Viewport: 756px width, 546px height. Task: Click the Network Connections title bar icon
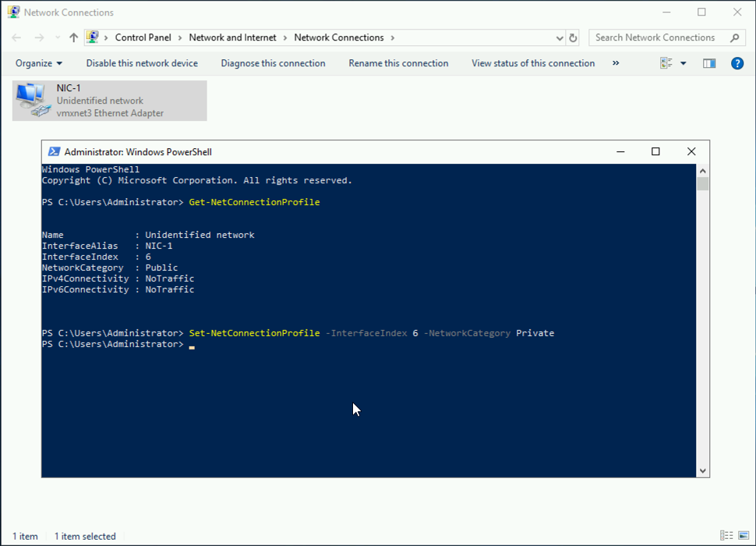[x=13, y=12]
